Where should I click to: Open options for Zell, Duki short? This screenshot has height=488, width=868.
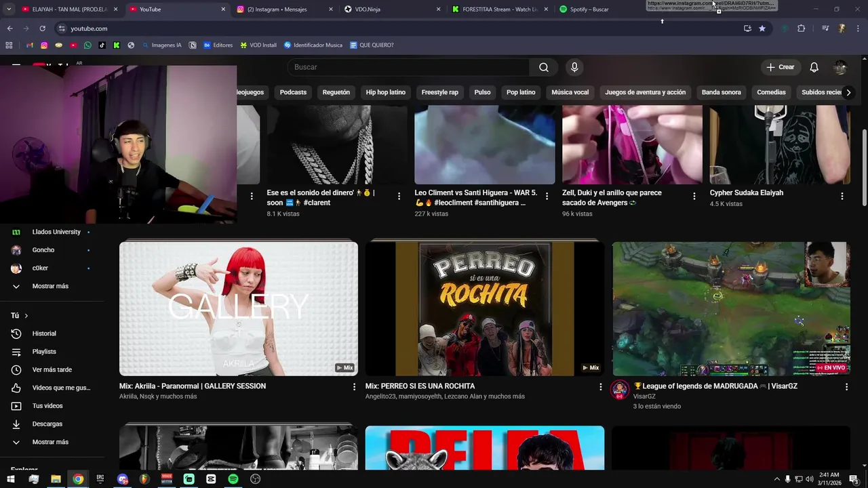click(694, 196)
